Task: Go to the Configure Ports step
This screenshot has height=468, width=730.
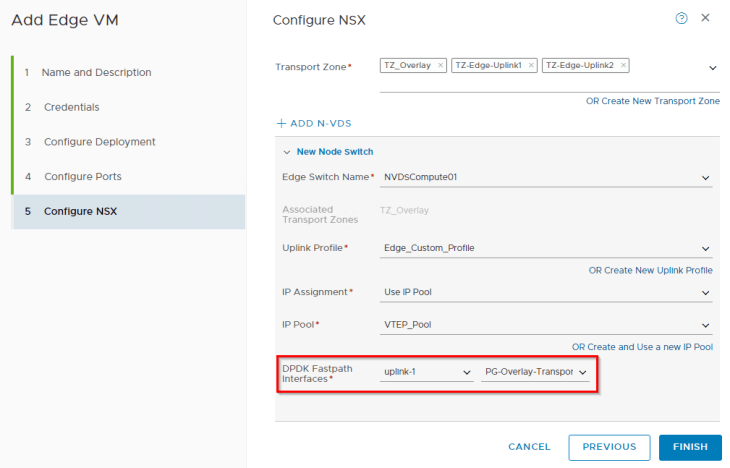Action: [83, 177]
